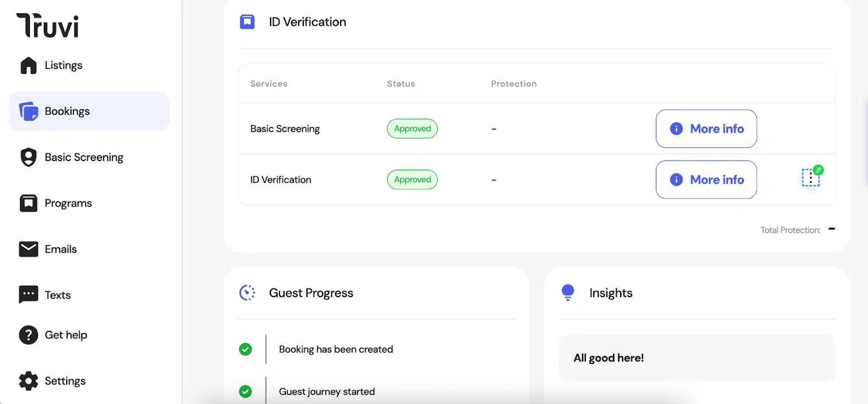The image size is (868, 404).
Task: Open Settings from sidebar
Action: tap(89, 381)
